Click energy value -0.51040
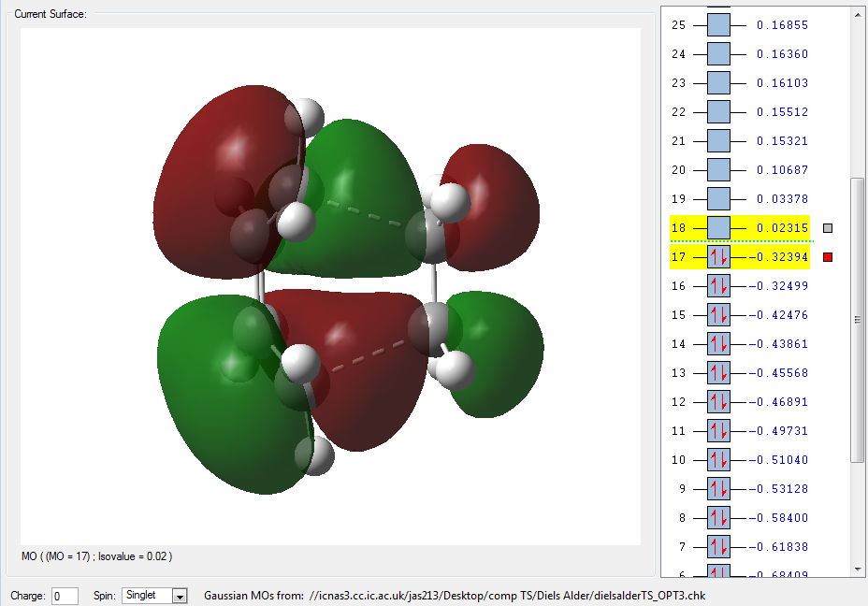 point(778,459)
